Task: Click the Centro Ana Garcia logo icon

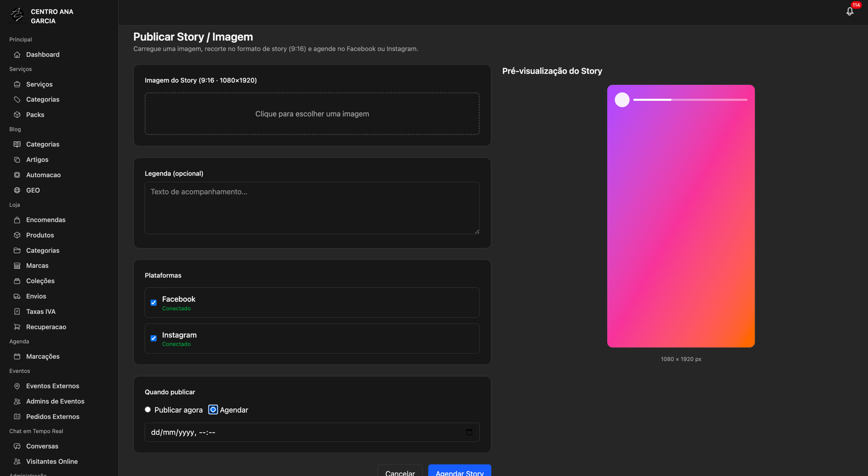Action: pos(17,15)
